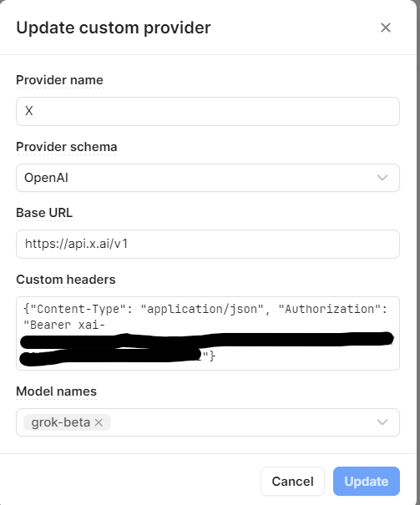Close the Update custom provider dialog
Viewport: 420px width, 505px height.
(386, 28)
